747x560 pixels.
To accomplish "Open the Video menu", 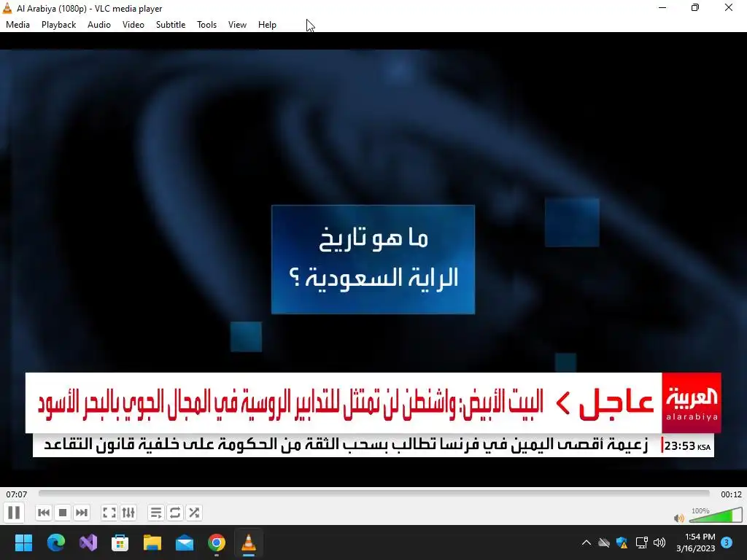I will coord(133,25).
